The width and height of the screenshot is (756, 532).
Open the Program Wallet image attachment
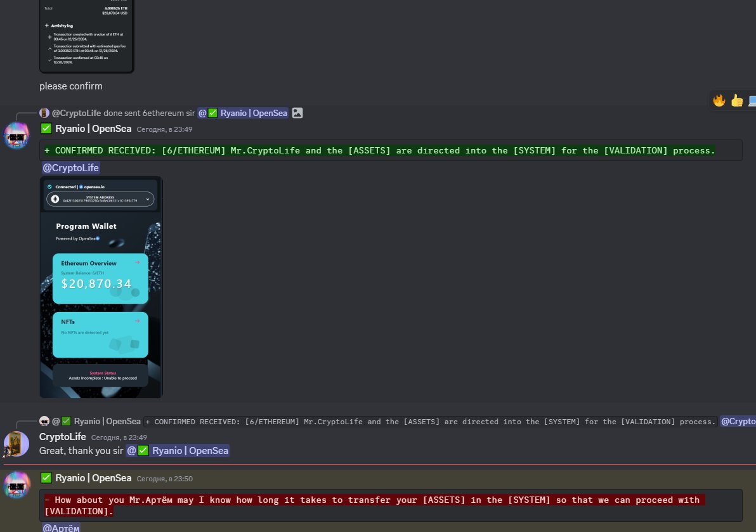[x=101, y=287]
